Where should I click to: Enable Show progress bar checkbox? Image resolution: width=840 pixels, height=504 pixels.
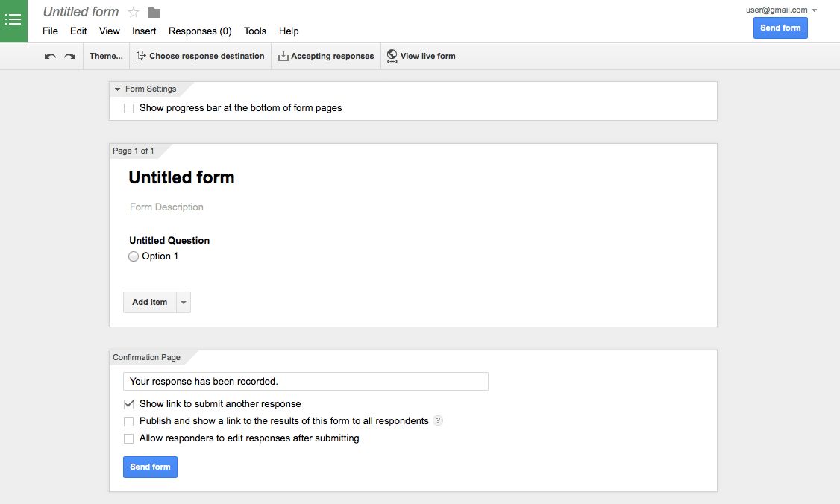point(129,108)
